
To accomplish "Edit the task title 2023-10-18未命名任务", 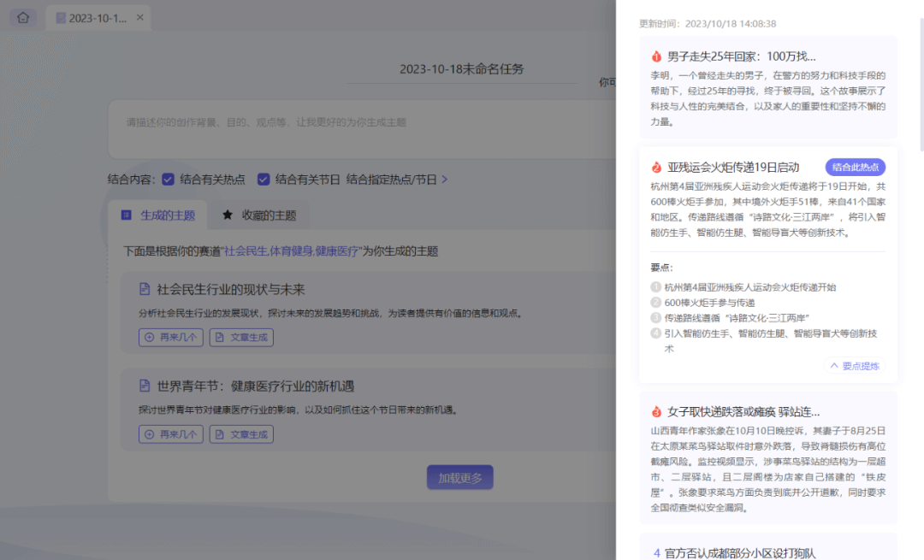I will tap(461, 69).
